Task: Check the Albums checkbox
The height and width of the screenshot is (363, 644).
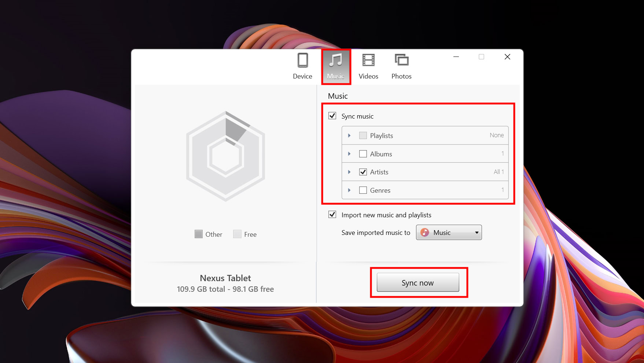Action: click(363, 154)
